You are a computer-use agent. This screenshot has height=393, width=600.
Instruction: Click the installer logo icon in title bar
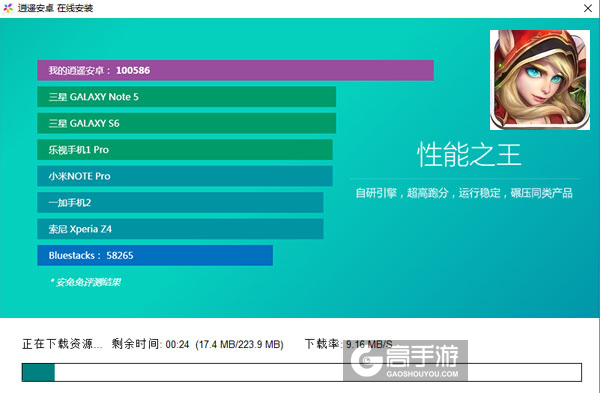[x=8, y=8]
